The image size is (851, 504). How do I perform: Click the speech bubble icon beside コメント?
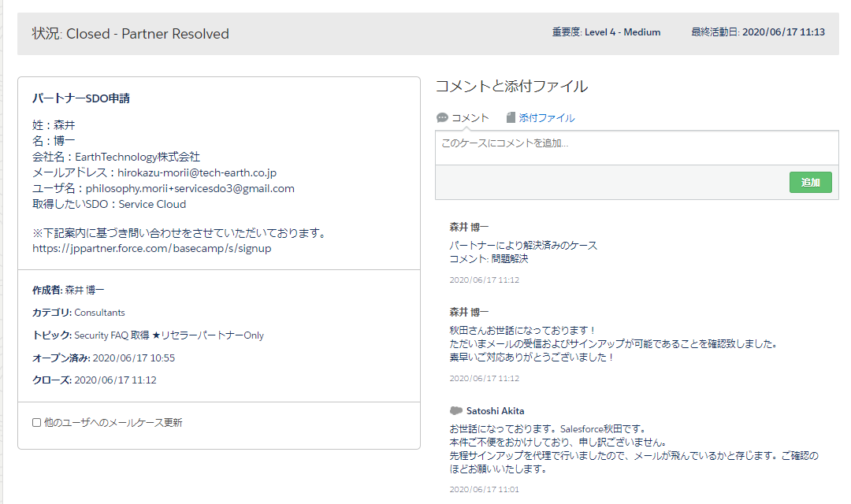coord(442,118)
